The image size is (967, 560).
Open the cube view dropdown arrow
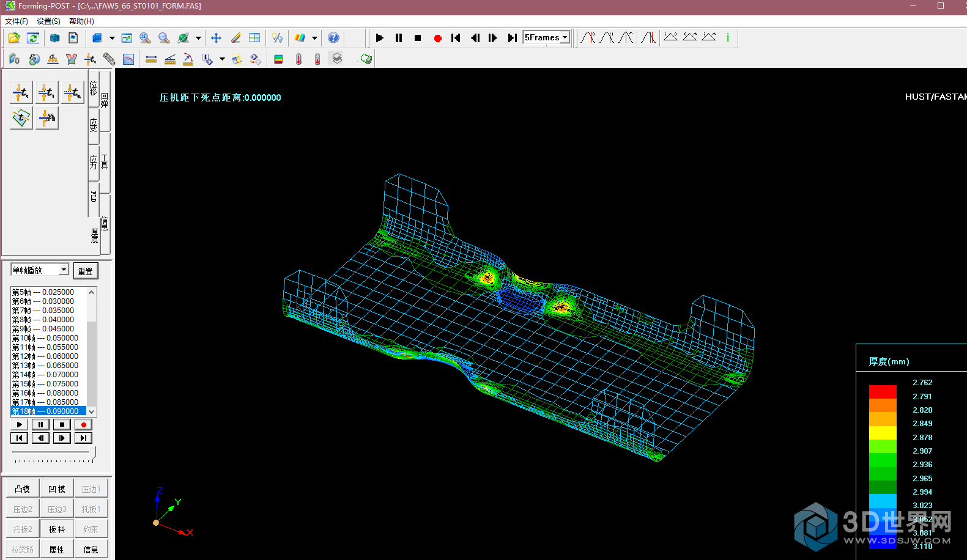[112, 38]
